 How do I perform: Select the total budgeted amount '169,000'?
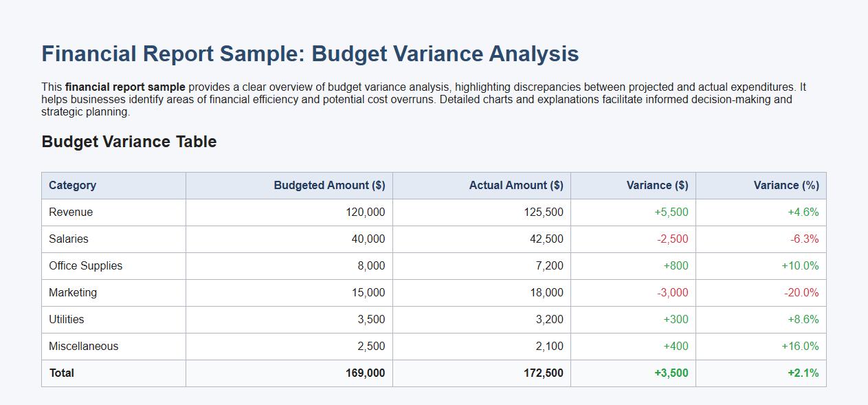coord(368,373)
